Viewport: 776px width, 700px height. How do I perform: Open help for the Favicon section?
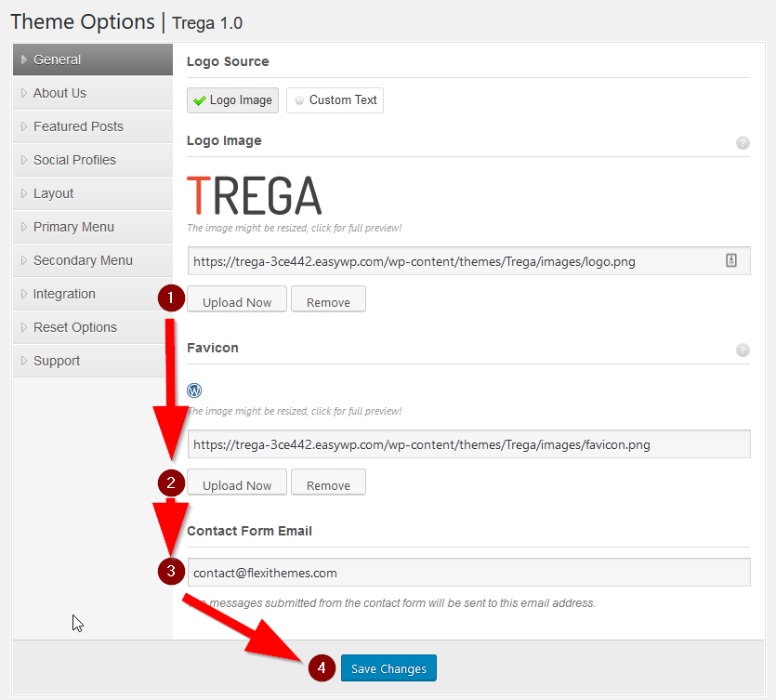pyautogui.click(x=743, y=350)
